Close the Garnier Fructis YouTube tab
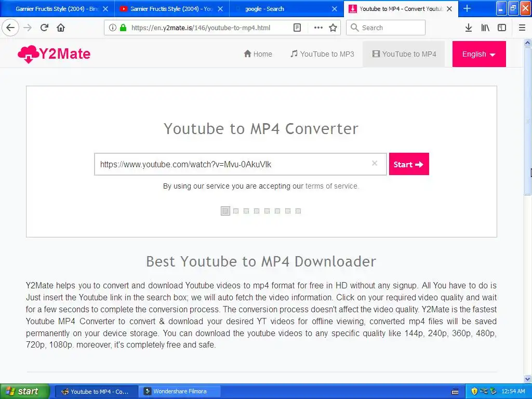Image resolution: width=532 pixels, height=399 pixels. [x=220, y=9]
